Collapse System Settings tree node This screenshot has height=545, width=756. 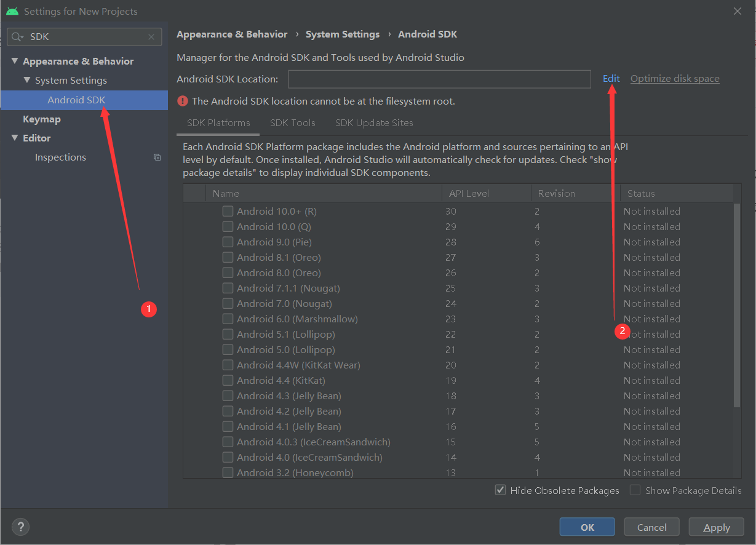pos(27,80)
